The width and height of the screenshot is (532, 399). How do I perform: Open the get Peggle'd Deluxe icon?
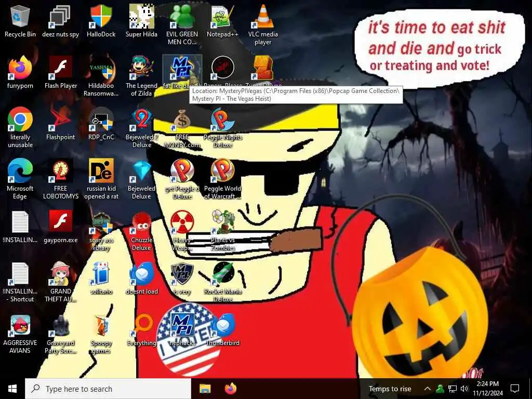182,179
